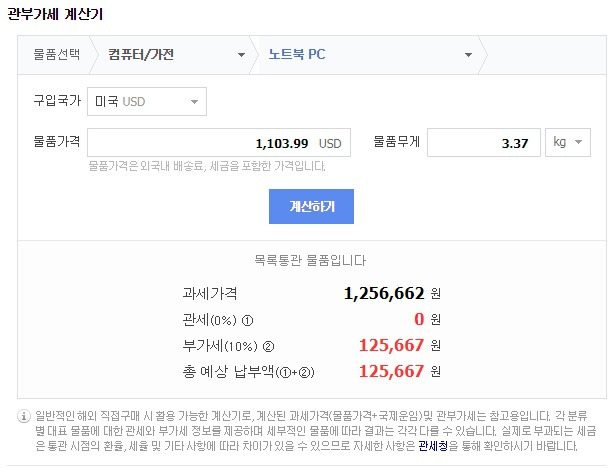This screenshot has height=469, width=613.
Task: Click the 물품무게 input field
Action: (x=484, y=143)
